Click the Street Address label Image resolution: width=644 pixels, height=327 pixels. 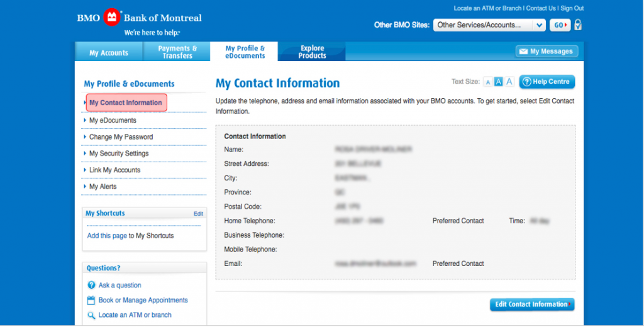(247, 164)
